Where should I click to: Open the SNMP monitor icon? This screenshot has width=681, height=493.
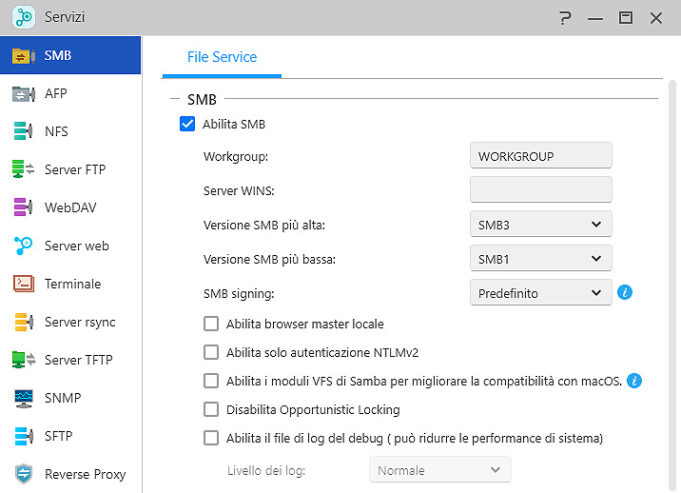[x=24, y=398]
